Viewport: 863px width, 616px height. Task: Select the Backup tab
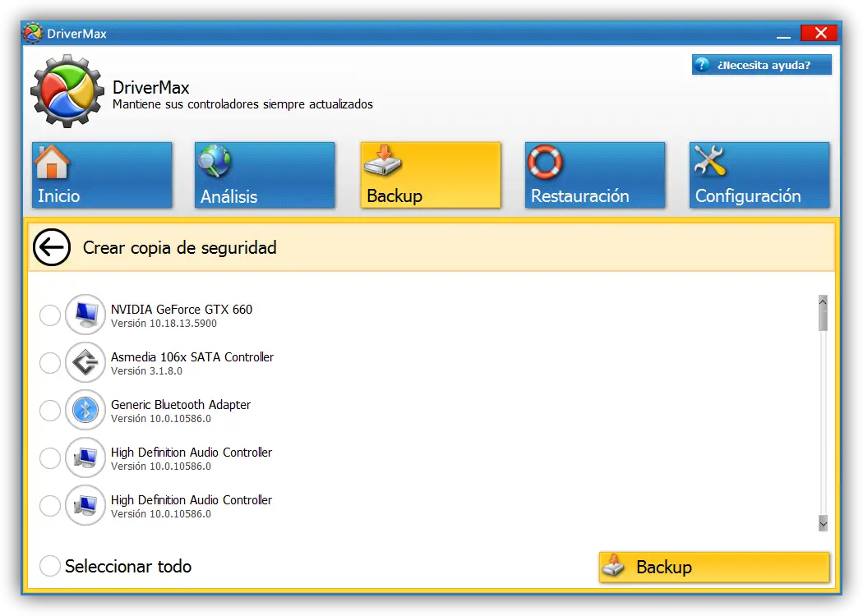(431, 175)
